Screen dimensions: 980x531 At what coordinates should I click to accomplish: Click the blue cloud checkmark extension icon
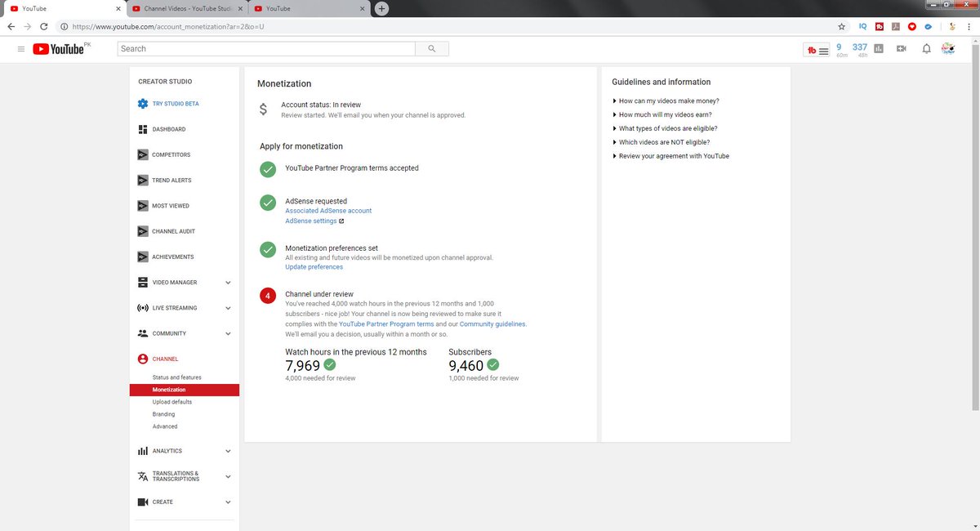(929, 26)
